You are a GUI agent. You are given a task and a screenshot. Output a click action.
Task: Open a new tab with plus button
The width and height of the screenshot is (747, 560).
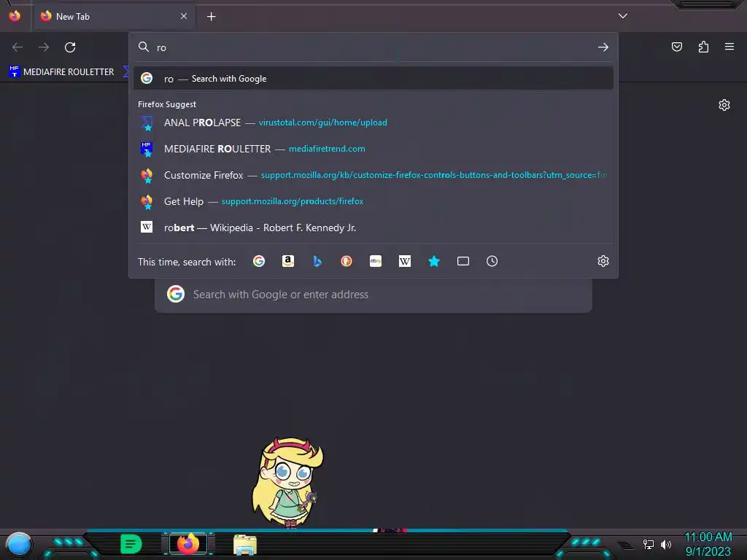click(212, 17)
